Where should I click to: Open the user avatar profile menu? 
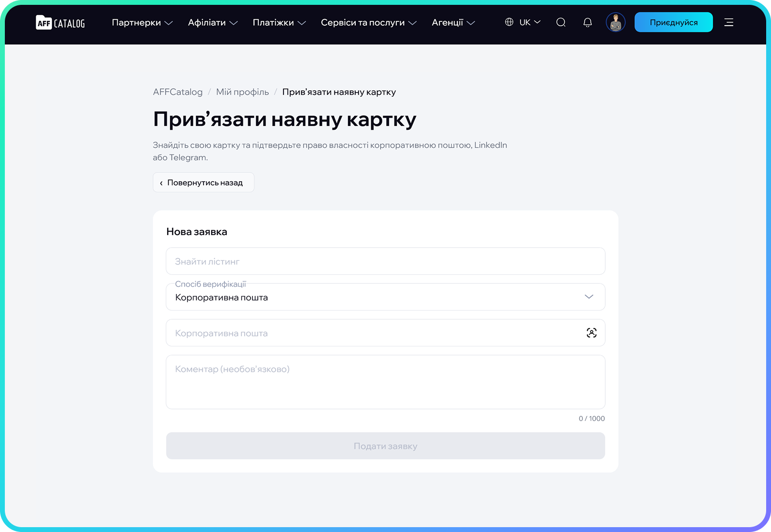(615, 22)
